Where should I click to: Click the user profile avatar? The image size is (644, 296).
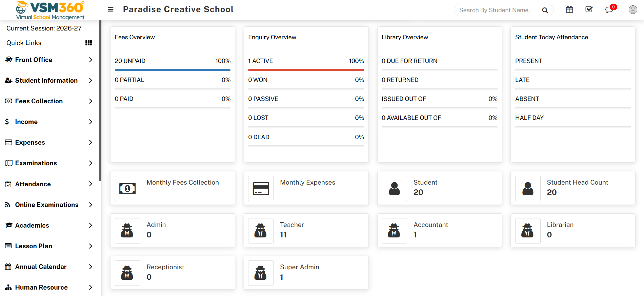tap(632, 10)
